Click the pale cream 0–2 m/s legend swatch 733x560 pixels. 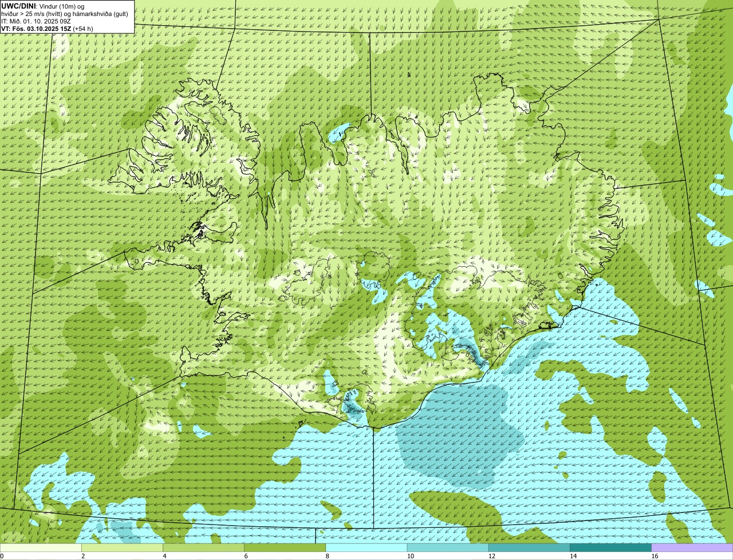click(41, 548)
